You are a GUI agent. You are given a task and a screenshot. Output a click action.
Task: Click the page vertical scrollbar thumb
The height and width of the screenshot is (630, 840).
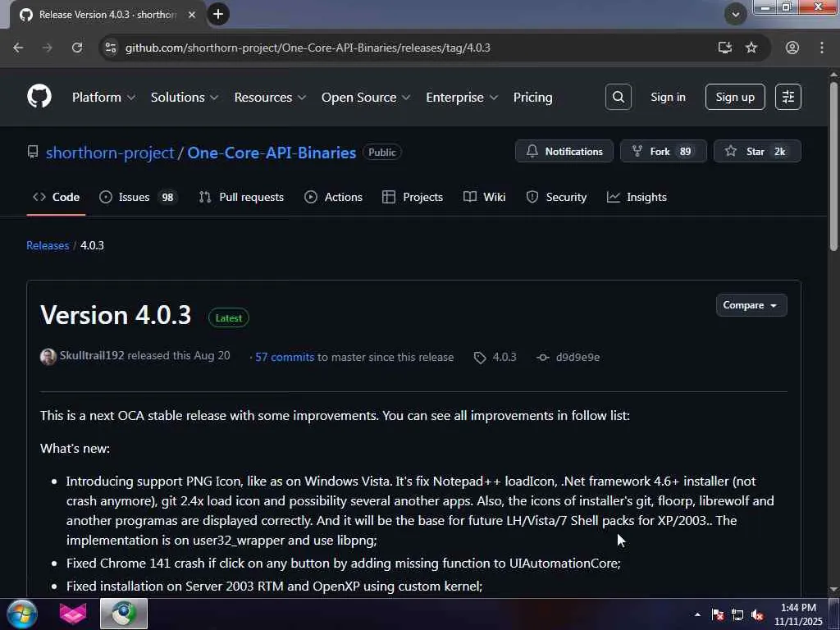833,166
